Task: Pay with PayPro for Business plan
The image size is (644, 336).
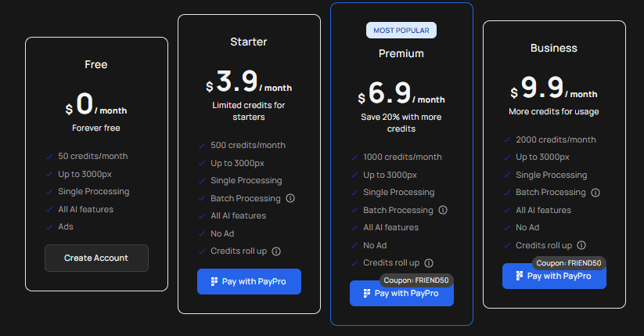Action: click(554, 276)
